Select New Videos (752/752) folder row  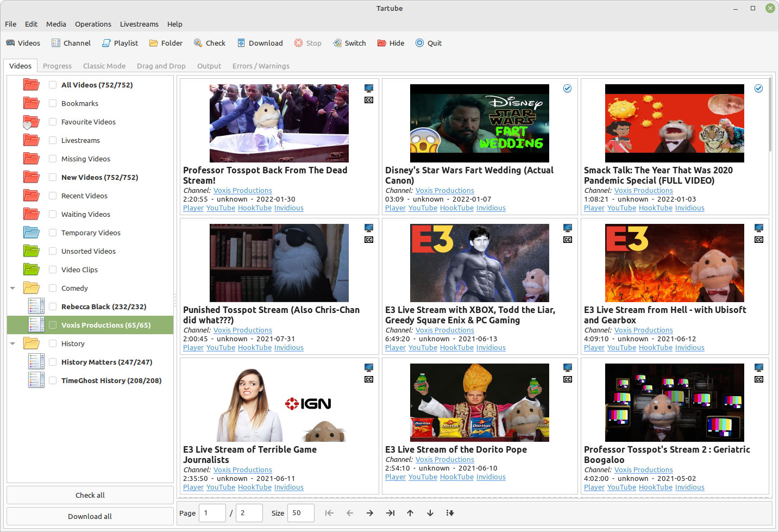tap(90, 177)
